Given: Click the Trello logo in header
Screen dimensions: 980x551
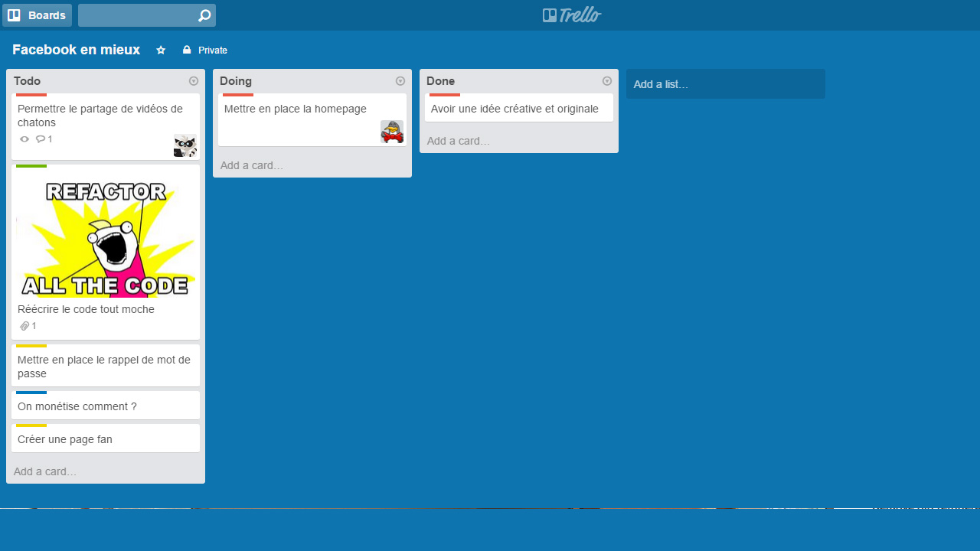Looking at the screenshot, I should [x=572, y=15].
